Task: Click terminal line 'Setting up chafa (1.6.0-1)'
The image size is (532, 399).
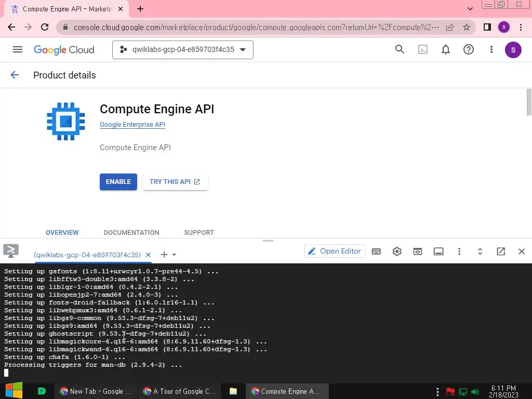Action: (x=64, y=357)
